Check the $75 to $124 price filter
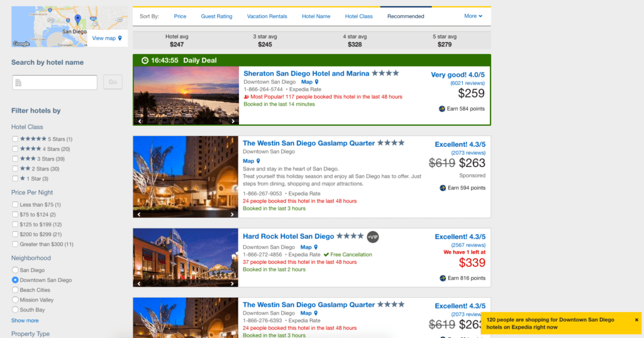The image size is (644, 338). click(15, 214)
